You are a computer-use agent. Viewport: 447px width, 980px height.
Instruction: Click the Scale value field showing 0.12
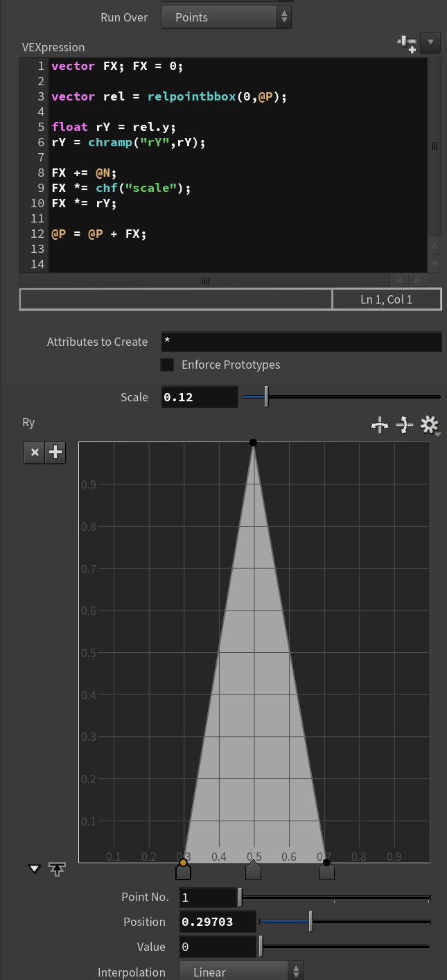(x=200, y=397)
